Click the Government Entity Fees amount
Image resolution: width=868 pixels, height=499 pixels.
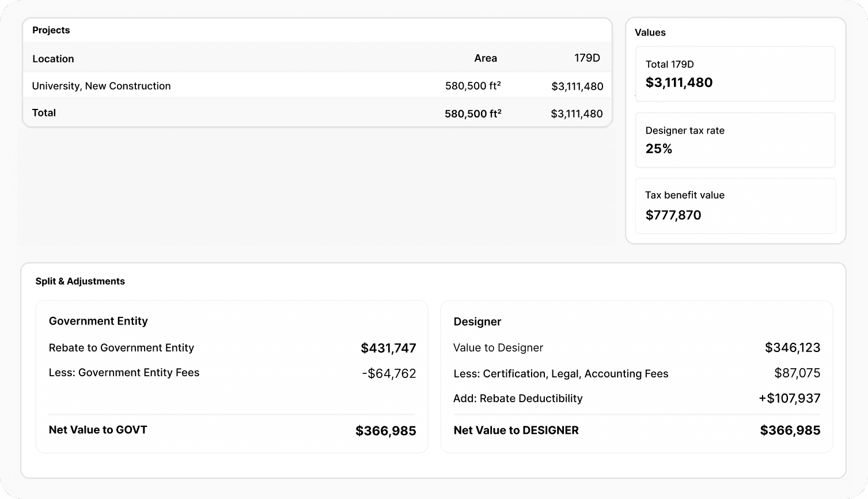pyautogui.click(x=389, y=373)
